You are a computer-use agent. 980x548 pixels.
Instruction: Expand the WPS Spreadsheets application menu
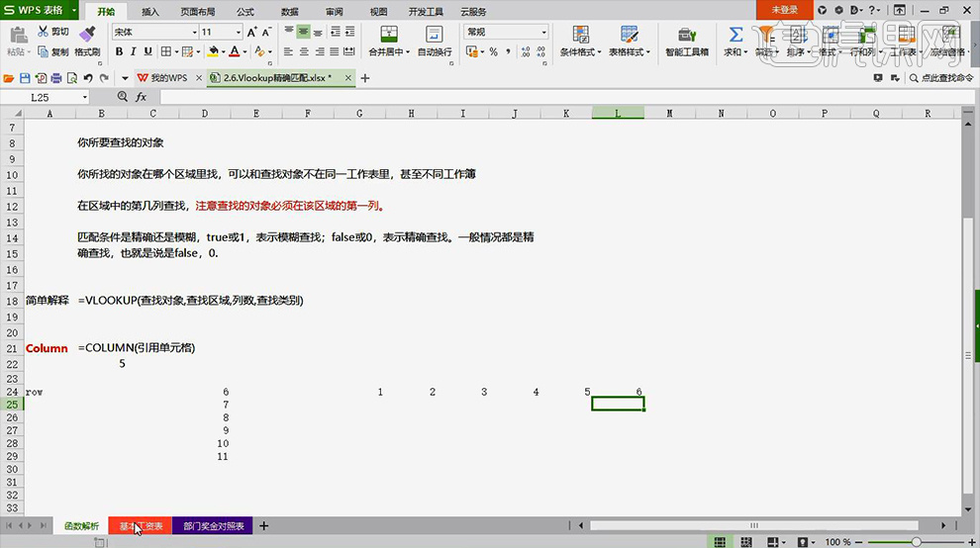[74, 10]
